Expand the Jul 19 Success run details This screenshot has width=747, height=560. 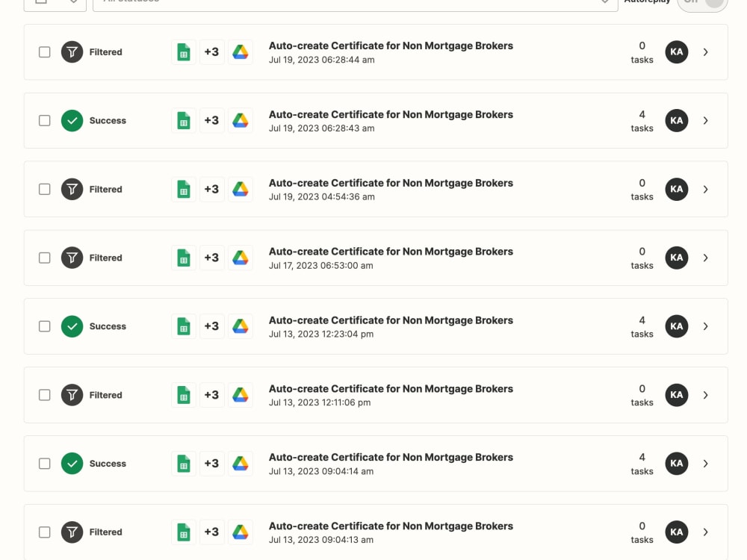tap(705, 120)
